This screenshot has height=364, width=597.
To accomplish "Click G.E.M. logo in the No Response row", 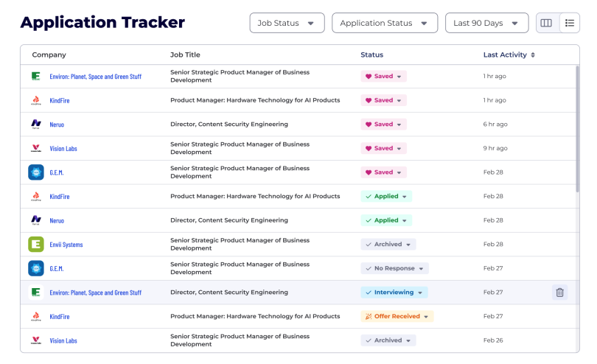I will pyautogui.click(x=36, y=268).
